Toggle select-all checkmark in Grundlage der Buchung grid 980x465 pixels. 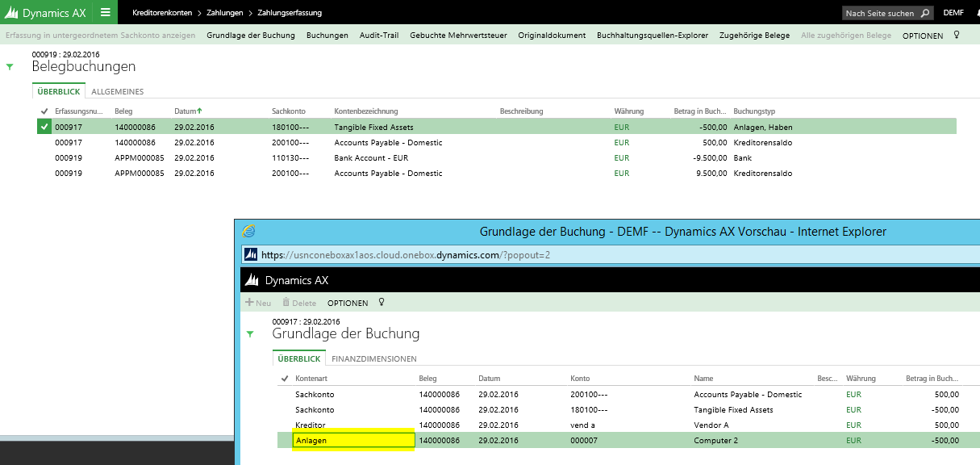click(x=285, y=379)
